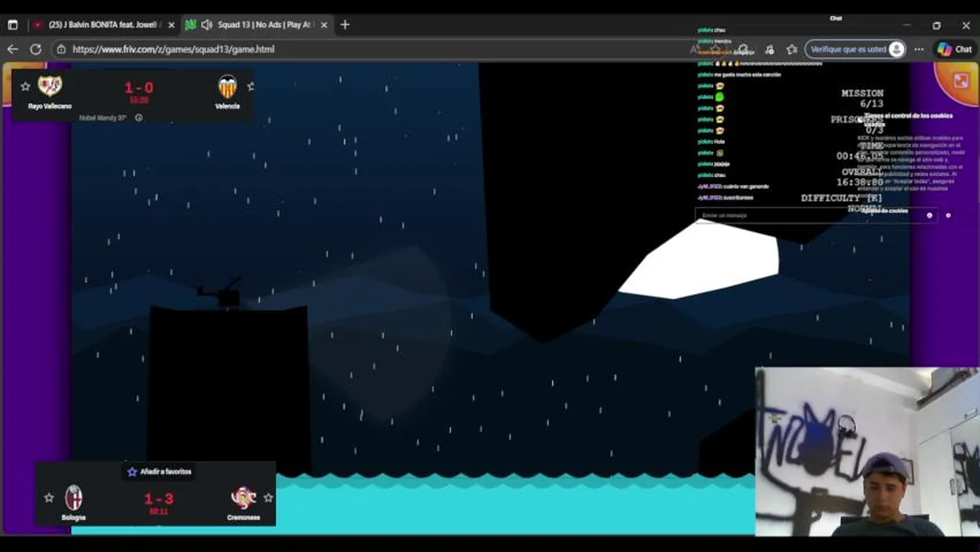This screenshot has width=980, height=552.
Task: Favorite Rayo Vallecano with its star
Action: pos(25,87)
